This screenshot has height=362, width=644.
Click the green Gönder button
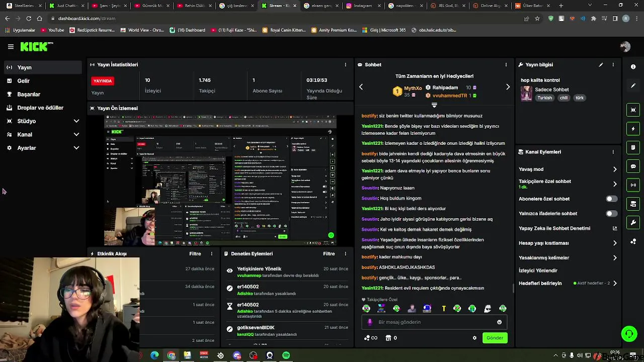pyautogui.click(x=495, y=338)
